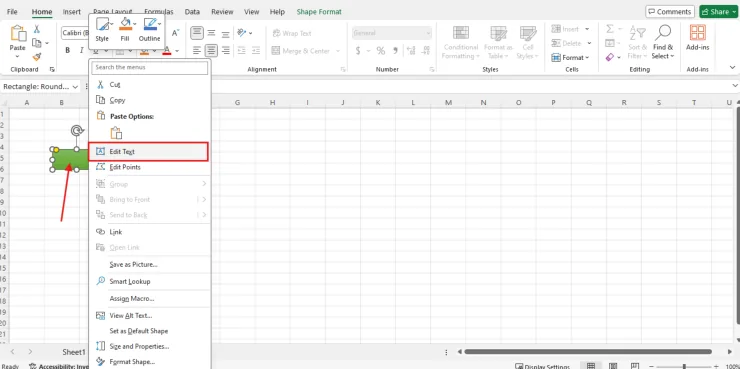Select Cut from the context menu

(149, 84)
